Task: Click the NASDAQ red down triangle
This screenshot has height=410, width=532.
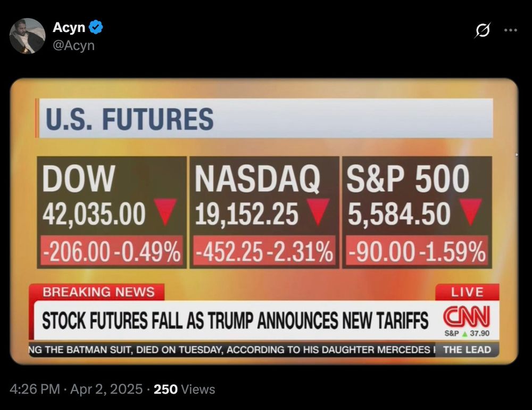Action: (x=318, y=212)
